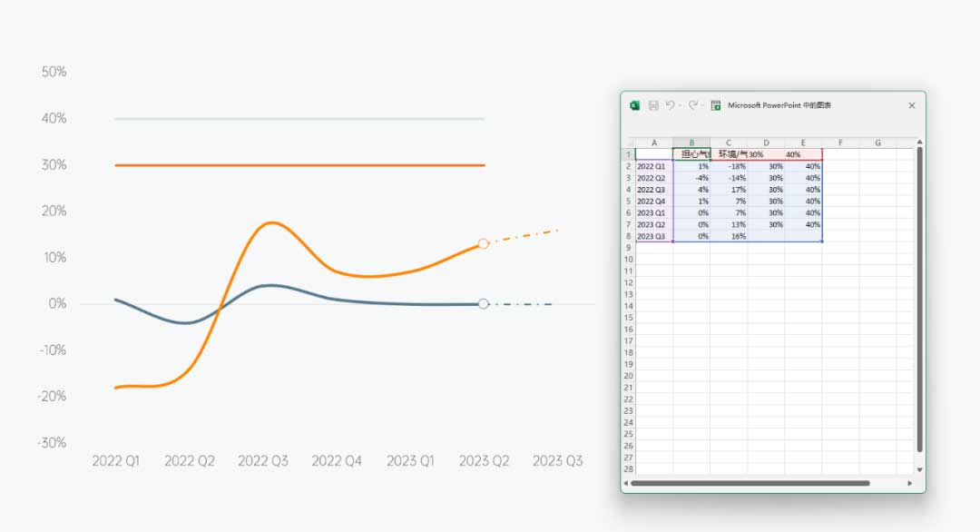Viewport: 980px width, 532px height.
Task: Click the vertical scrollbar down arrow
Action: coord(919,469)
